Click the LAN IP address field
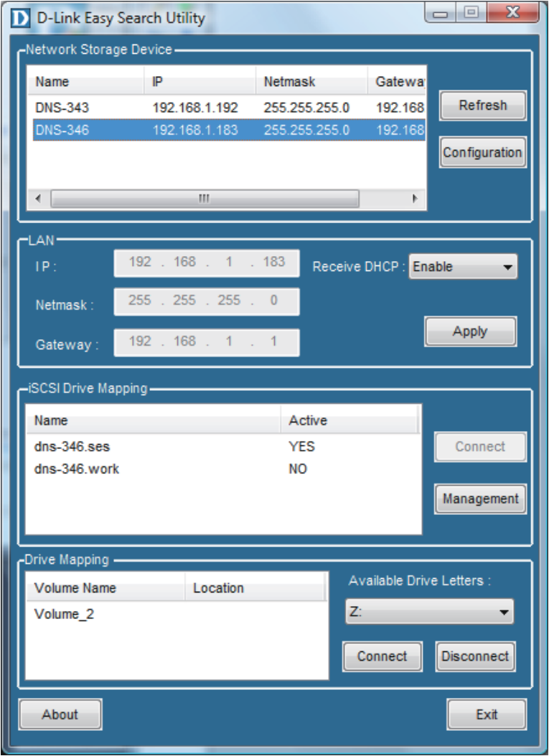 [207, 263]
